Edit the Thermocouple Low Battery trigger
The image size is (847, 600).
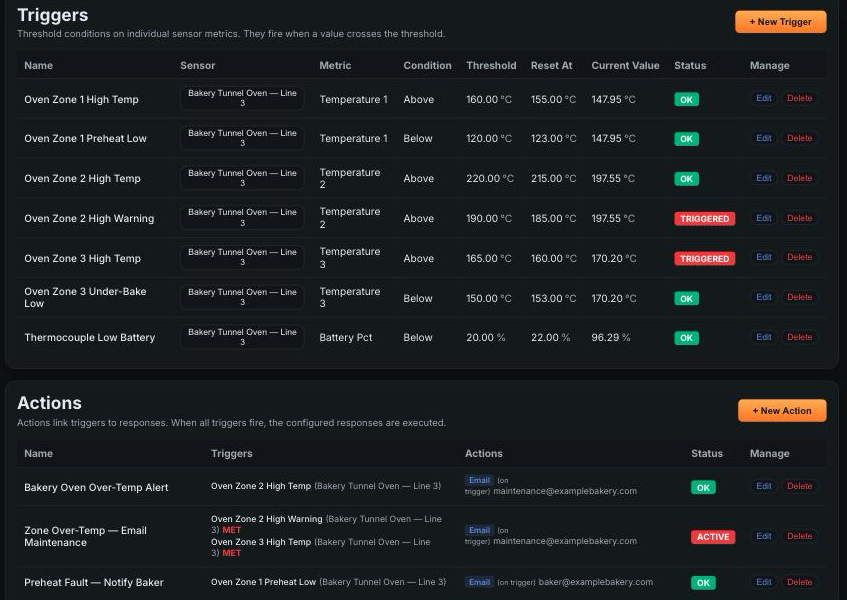763,338
